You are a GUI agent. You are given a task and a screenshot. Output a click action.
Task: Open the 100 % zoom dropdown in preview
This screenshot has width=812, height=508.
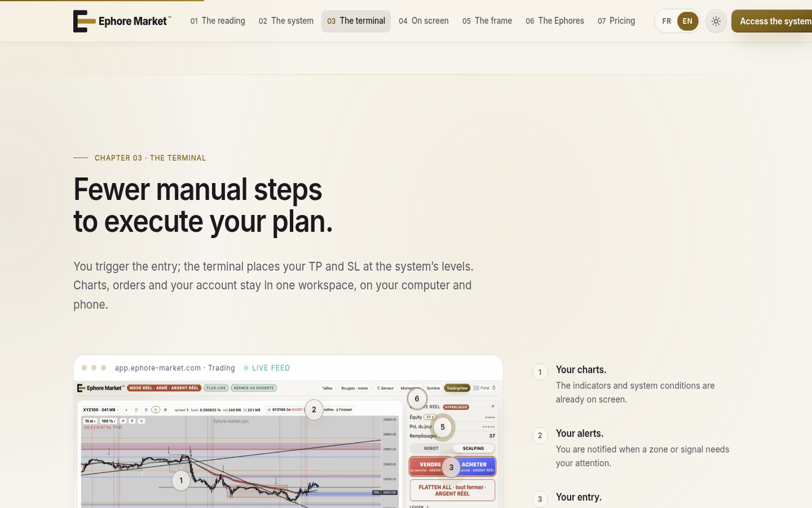point(108,421)
